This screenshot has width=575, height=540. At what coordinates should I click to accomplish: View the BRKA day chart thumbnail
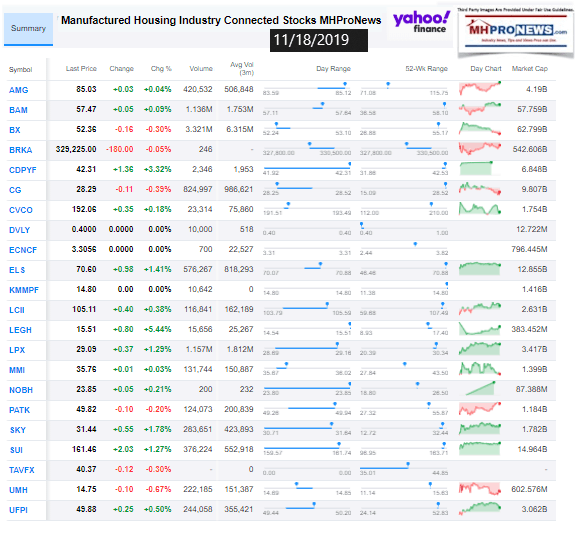[480, 148]
